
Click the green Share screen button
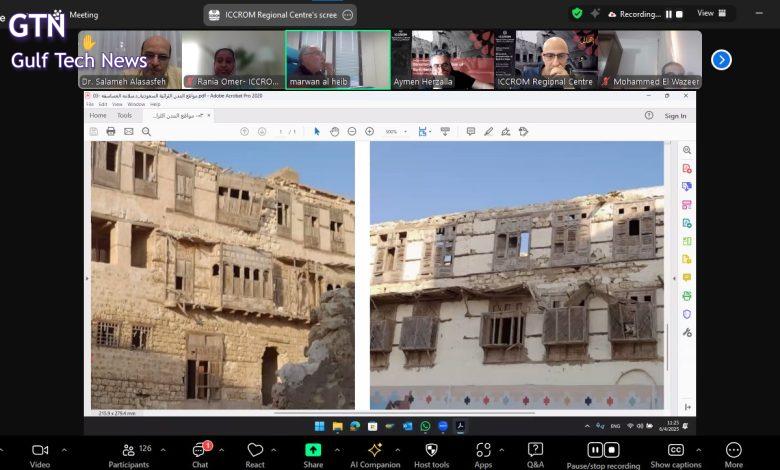pyautogui.click(x=313, y=451)
